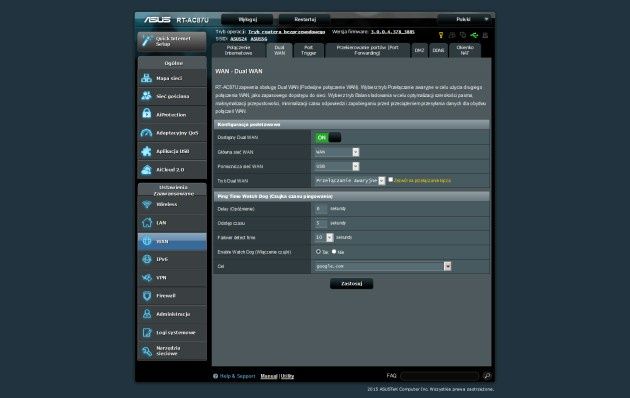Viewport: 630px width, 398px height.
Task: Open the AiProtection page
Action: point(172,114)
